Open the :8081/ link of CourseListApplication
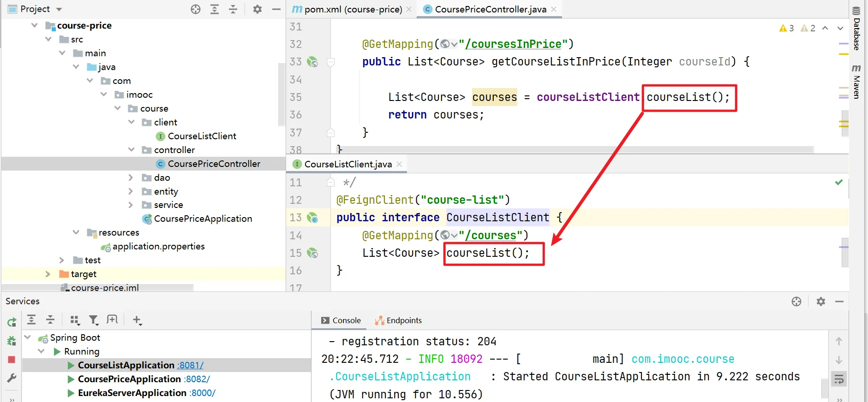This screenshot has height=402, width=868. click(191, 365)
